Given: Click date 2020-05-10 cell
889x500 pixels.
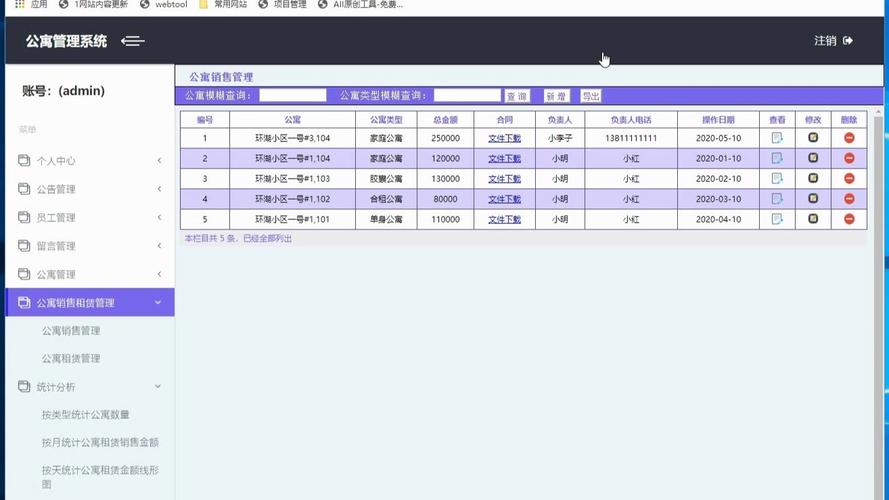Looking at the screenshot, I should tap(718, 138).
